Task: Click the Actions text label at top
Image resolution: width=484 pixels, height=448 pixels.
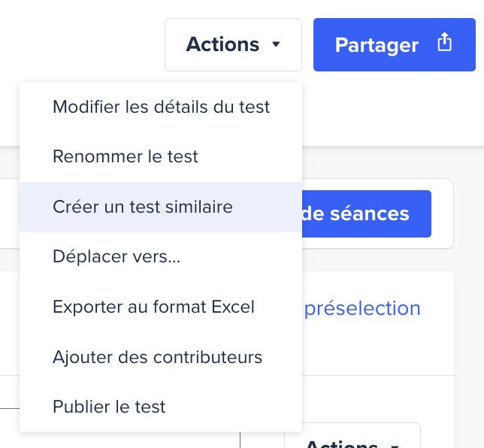Action: tap(222, 44)
